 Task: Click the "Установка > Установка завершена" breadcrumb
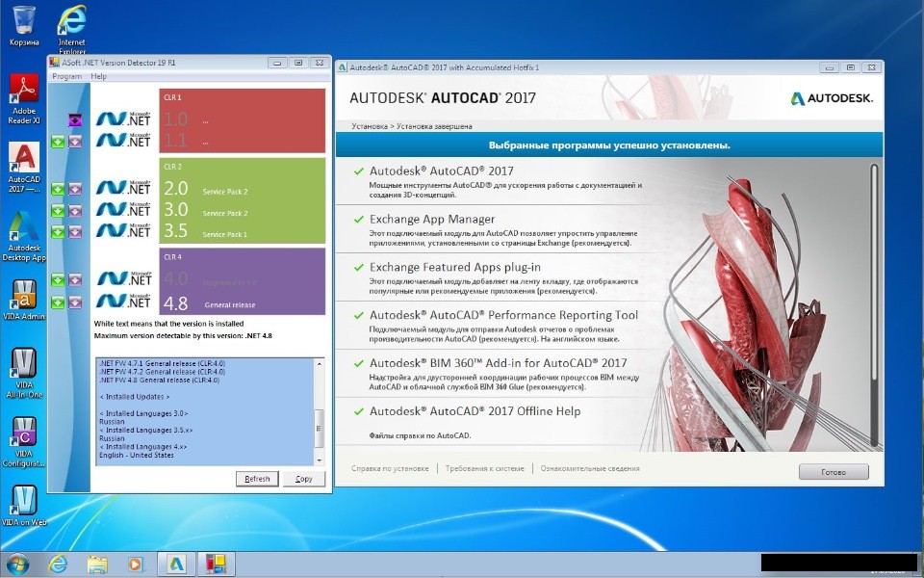(x=411, y=126)
